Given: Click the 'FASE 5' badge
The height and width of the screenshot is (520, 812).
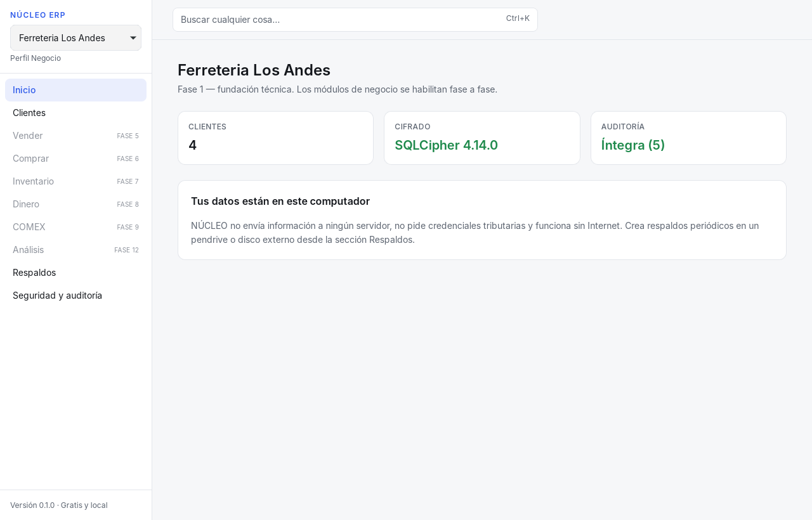Looking at the screenshot, I should point(128,136).
